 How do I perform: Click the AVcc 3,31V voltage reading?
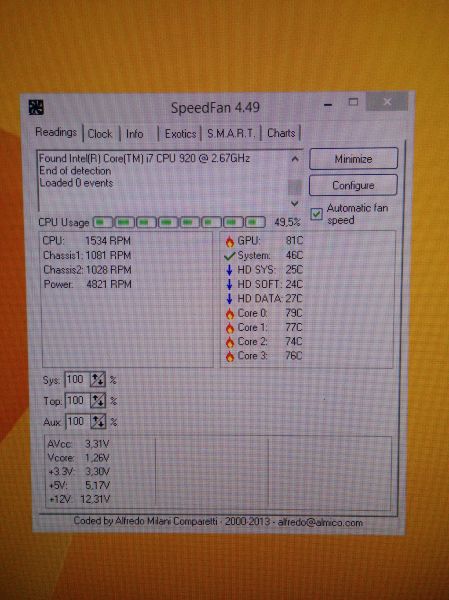(78, 444)
